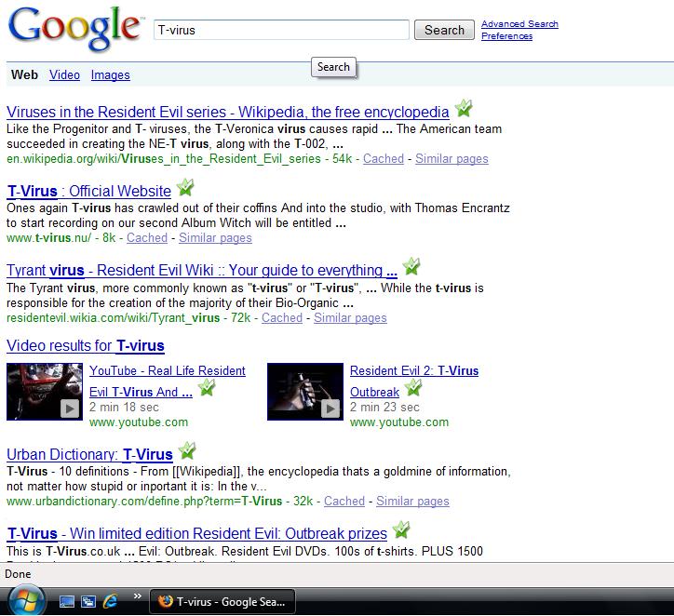This screenshot has height=616, width=674.
Task: Open Cached link for the Wikipedia result
Action: click(x=384, y=159)
